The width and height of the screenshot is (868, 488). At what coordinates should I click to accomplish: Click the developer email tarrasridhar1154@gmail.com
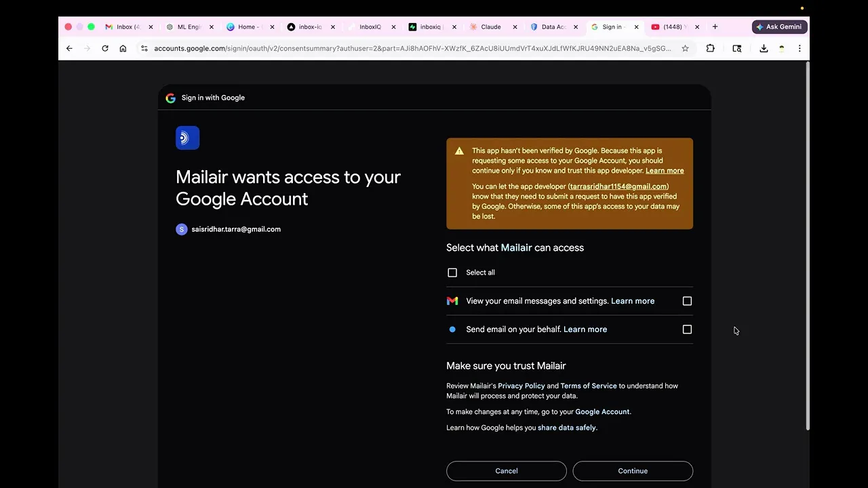(618, 186)
